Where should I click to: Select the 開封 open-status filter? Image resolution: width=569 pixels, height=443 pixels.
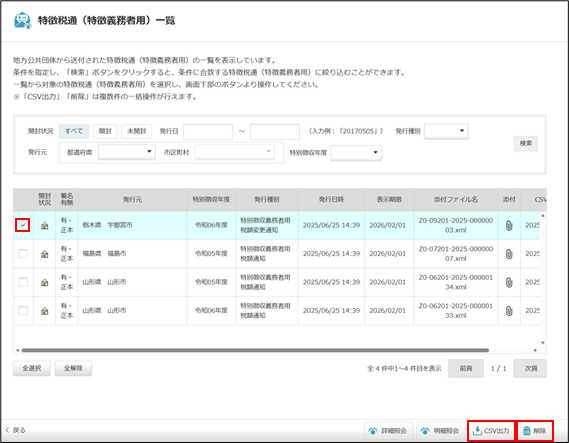(105, 131)
